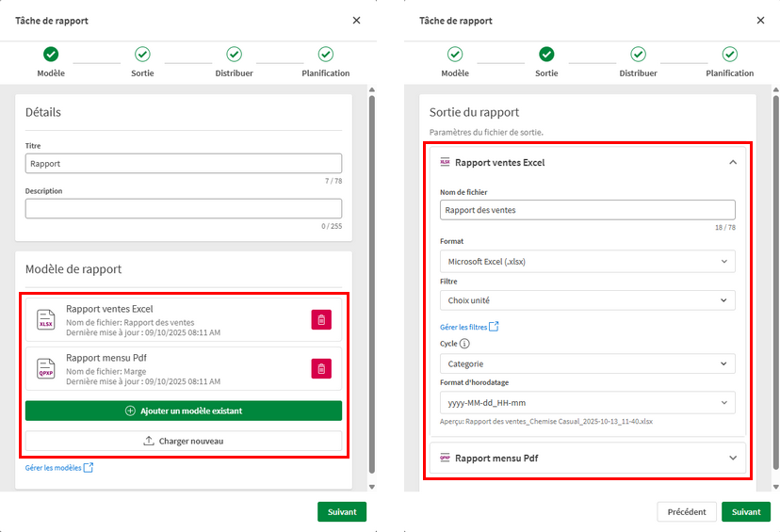Click Distribuer step checkmark in left dialog

pos(234,55)
